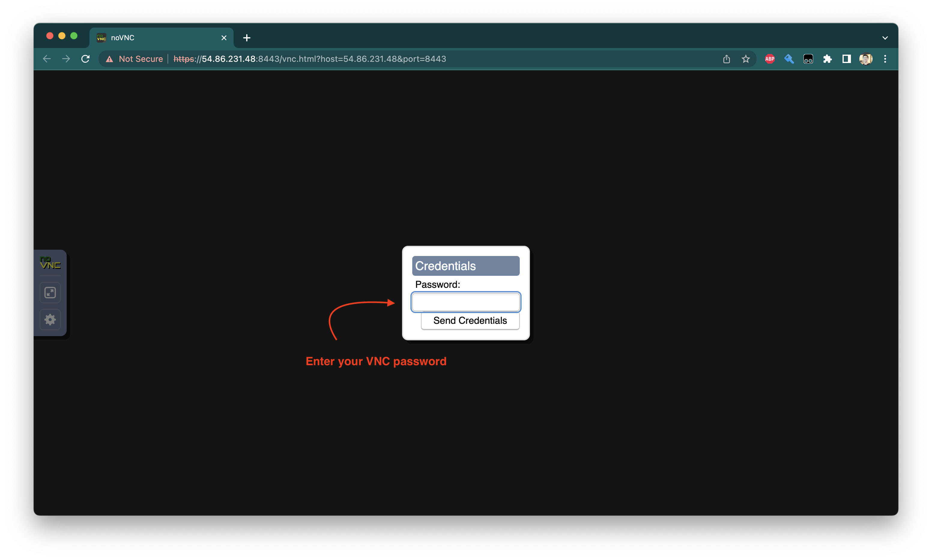Open the black dual-circle extension icon
Screen dimensions: 932x560
click(808, 59)
